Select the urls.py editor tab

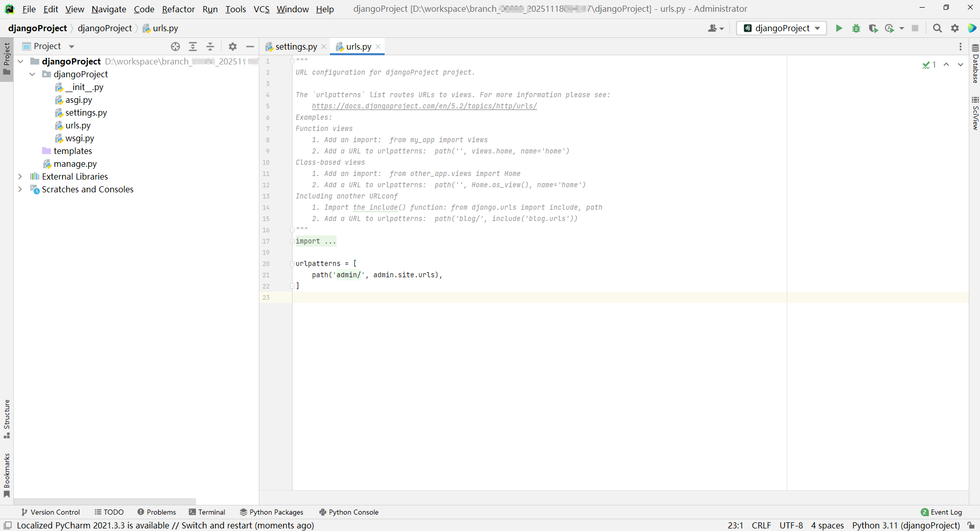click(359, 47)
